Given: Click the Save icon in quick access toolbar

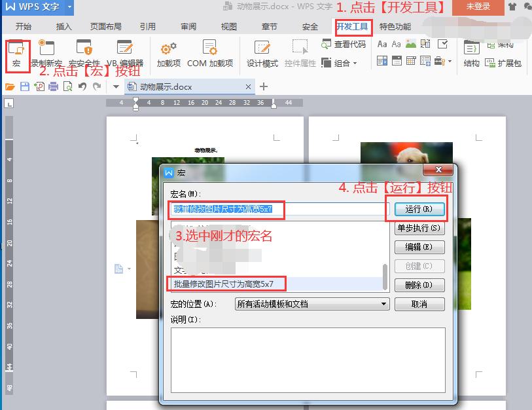Looking at the screenshot, I should (24, 86).
